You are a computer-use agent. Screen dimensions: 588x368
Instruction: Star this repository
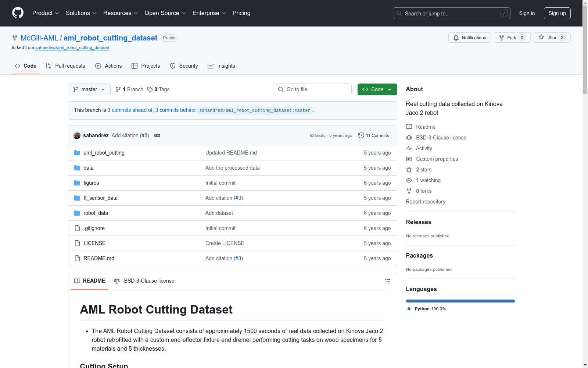coord(552,38)
